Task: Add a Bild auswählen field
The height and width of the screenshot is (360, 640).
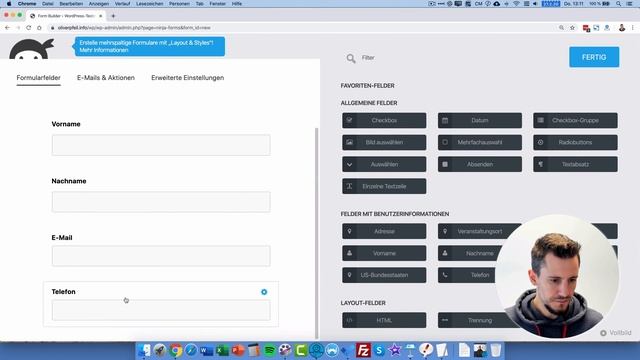Action: 384,142
